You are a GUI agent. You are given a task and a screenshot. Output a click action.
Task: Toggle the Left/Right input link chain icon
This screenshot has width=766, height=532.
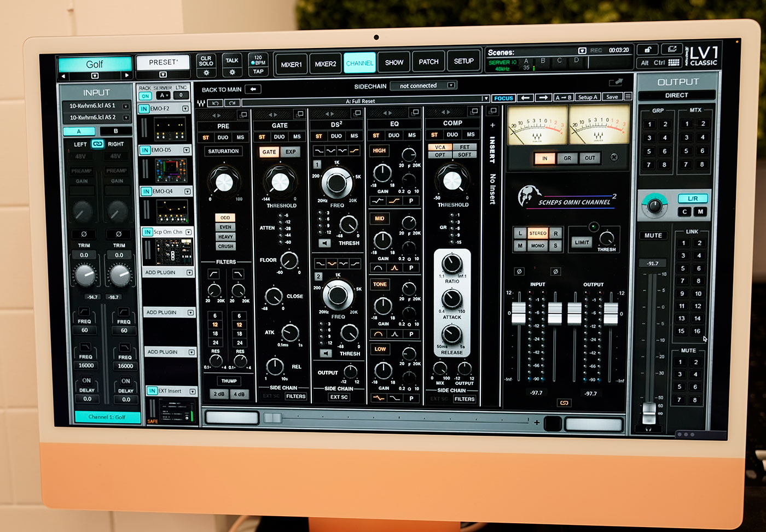click(98, 144)
